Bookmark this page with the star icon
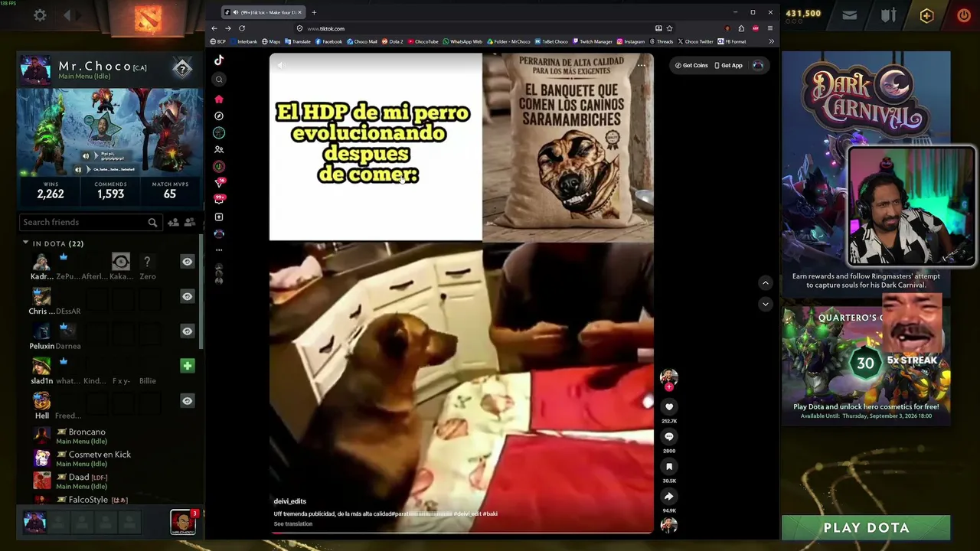Image resolution: width=980 pixels, height=551 pixels. pyautogui.click(x=669, y=28)
